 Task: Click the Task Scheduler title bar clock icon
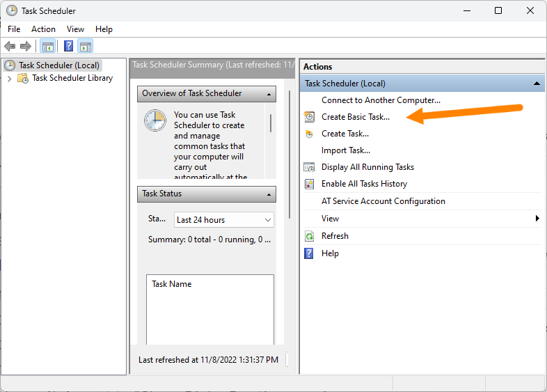click(12, 11)
